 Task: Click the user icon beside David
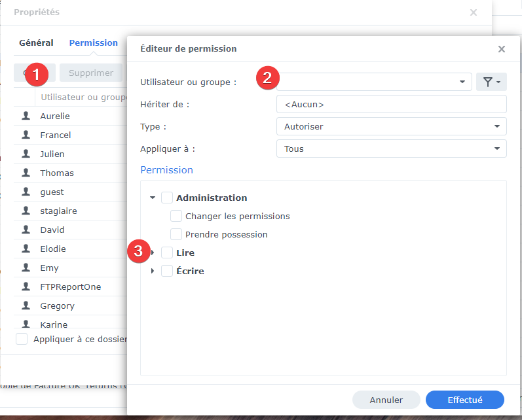click(26, 230)
